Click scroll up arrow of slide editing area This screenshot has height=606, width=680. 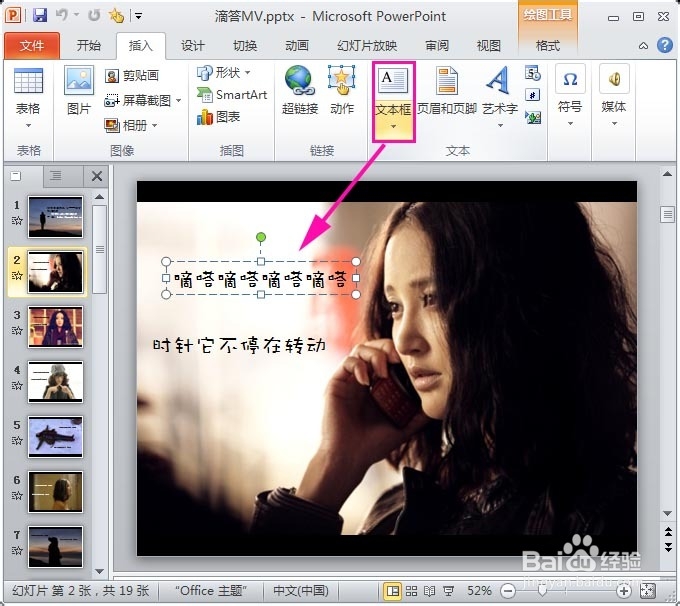pos(667,174)
